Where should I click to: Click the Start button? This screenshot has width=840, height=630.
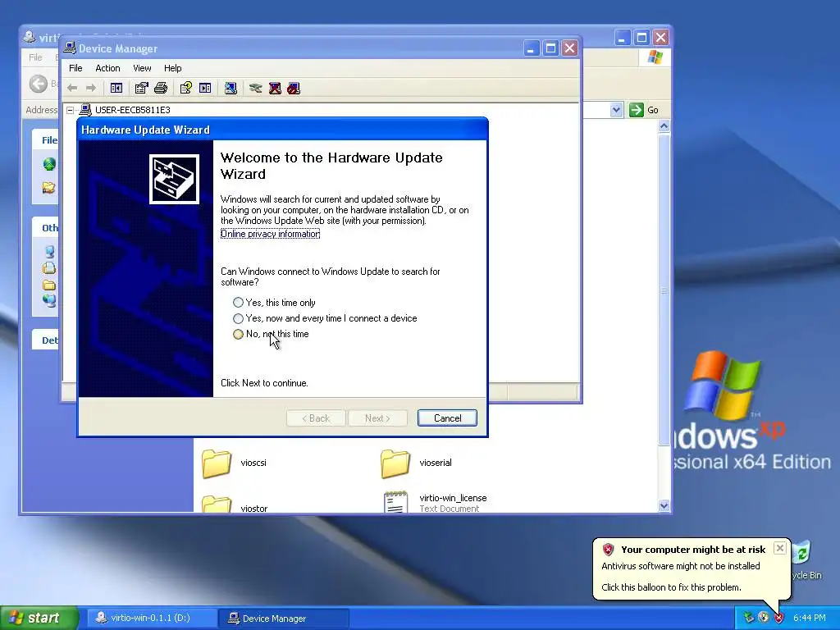click(39, 618)
